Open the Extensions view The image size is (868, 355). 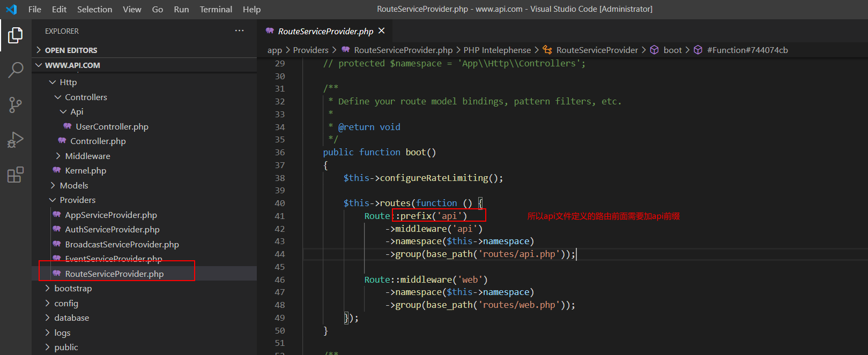[16, 175]
